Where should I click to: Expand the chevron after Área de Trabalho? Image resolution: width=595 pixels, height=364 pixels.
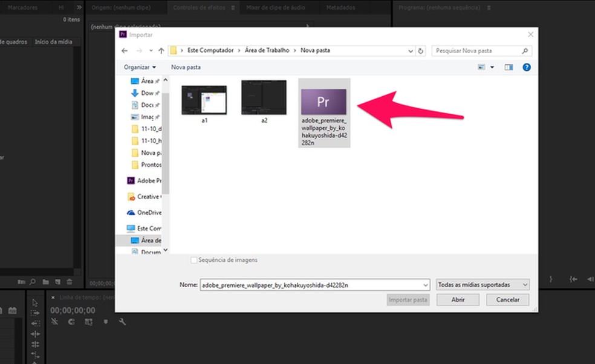tap(295, 50)
